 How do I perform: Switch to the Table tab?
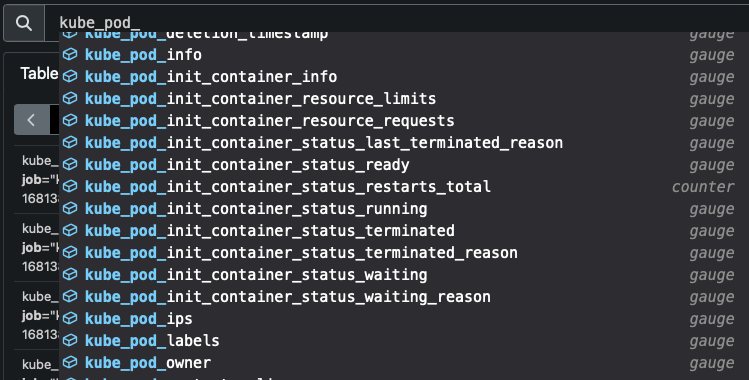[x=39, y=74]
